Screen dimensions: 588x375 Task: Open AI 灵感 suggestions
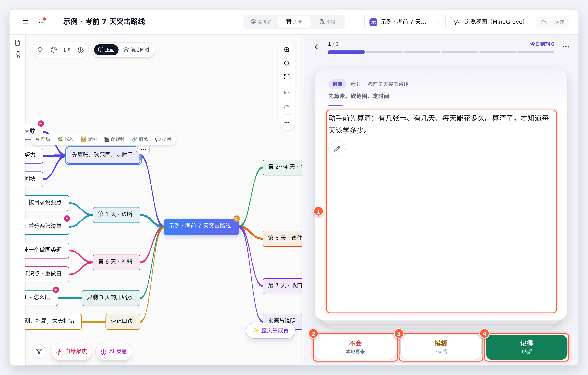[x=114, y=351]
